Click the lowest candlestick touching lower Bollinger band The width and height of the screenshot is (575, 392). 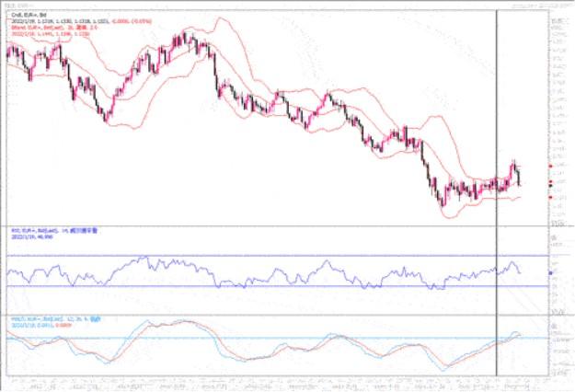(x=442, y=202)
